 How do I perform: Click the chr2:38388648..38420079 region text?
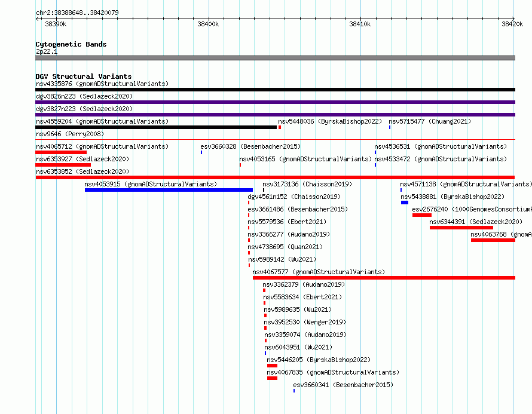coord(77,13)
